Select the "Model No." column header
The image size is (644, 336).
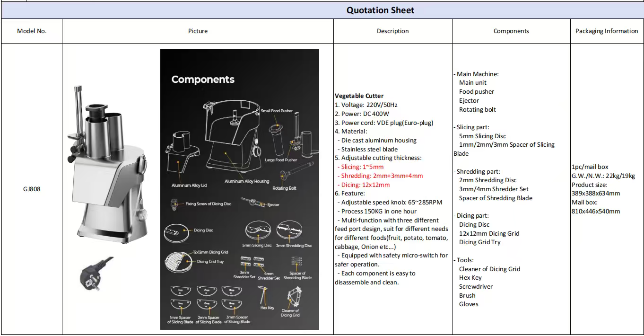tap(32, 31)
